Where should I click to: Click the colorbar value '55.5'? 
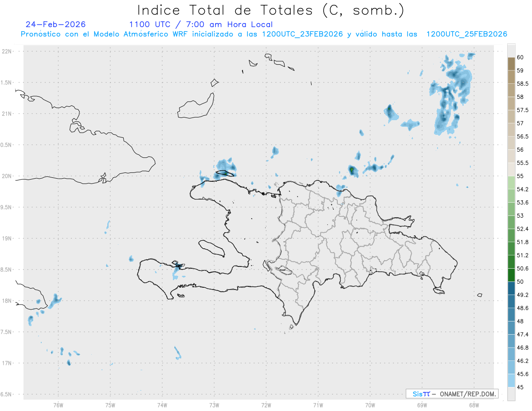pos(522,163)
